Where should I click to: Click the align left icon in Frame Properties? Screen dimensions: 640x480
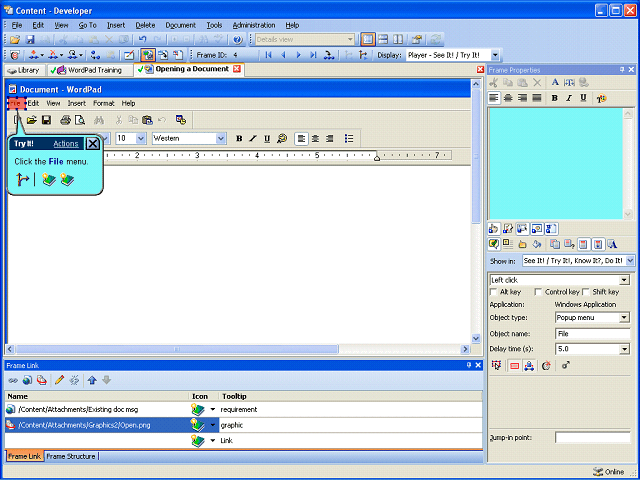click(494, 98)
